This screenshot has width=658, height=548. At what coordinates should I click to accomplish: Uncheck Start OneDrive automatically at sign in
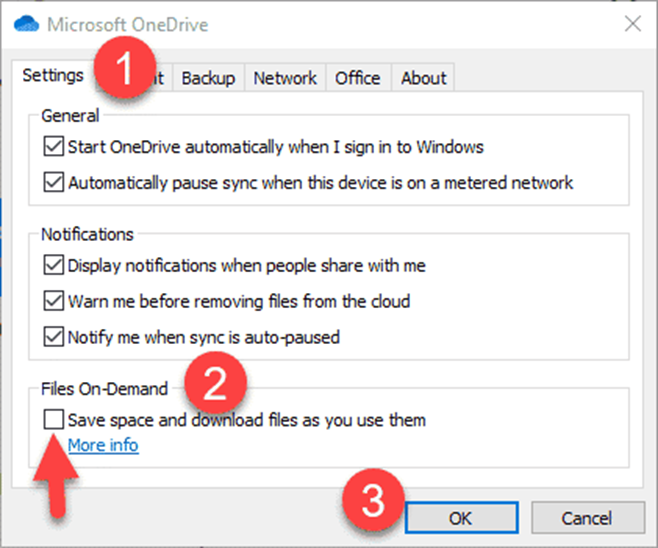coord(54,146)
